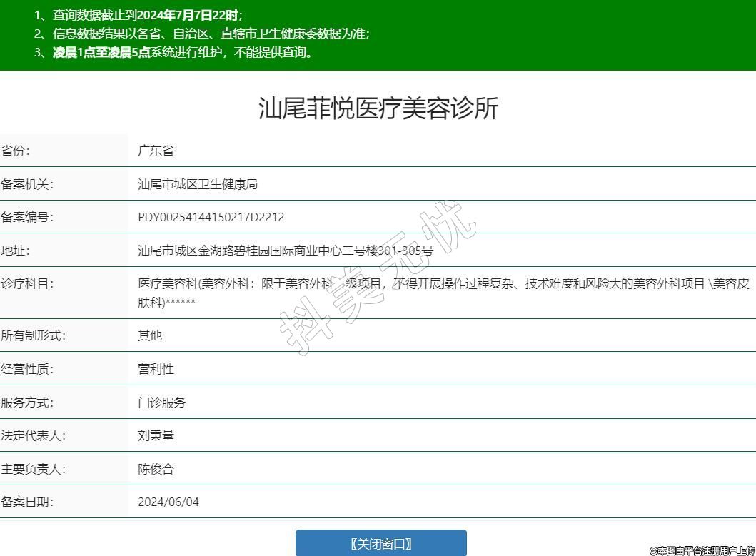Click main person in charge 陈俊合
This screenshot has width=756, height=556.
[x=156, y=469]
